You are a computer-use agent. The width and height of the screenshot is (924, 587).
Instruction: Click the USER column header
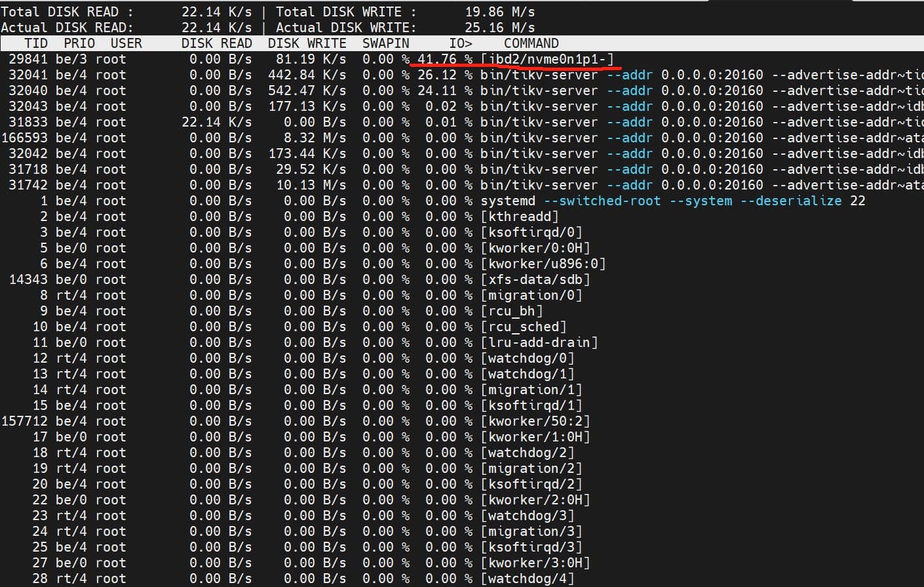point(126,43)
